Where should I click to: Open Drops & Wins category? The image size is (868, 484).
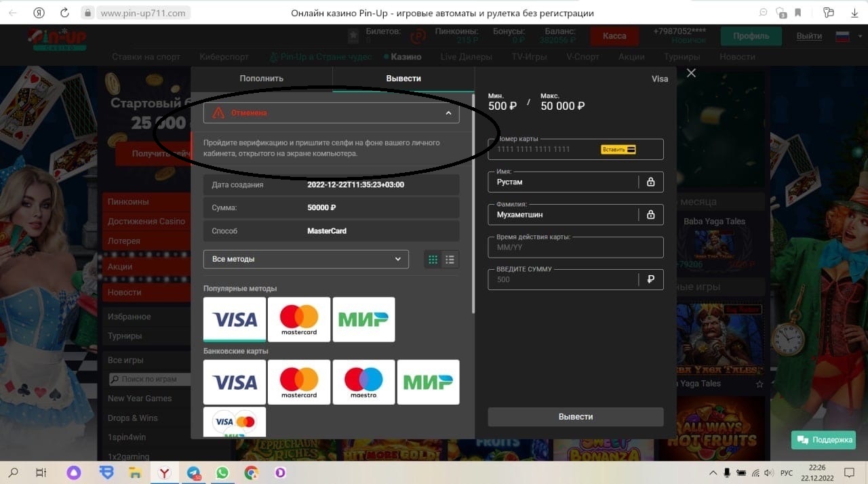pos(133,418)
